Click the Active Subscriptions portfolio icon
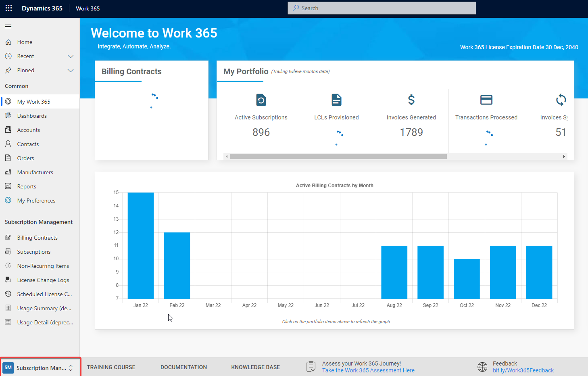Image resolution: width=588 pixels, height=376 pixels. tap(261, 100)
